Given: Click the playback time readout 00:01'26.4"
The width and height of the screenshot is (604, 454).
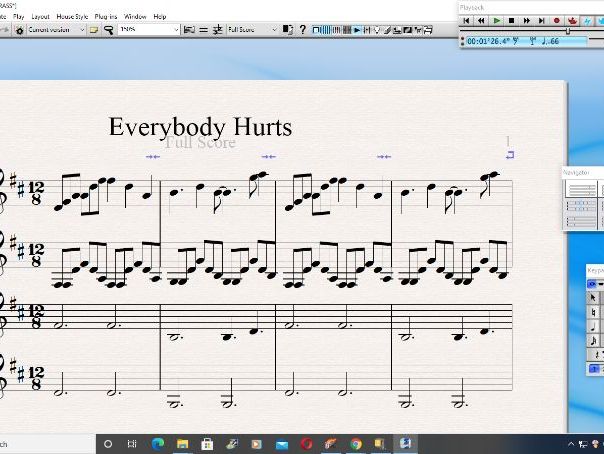Looking at the screenshot, I should [x=490, y=41].
